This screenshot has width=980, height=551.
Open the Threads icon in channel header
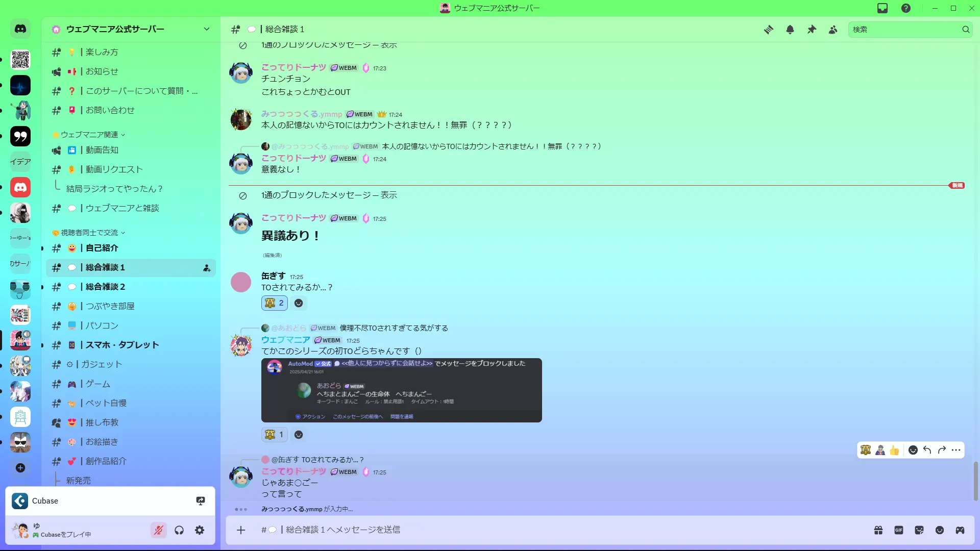point(768,30)
